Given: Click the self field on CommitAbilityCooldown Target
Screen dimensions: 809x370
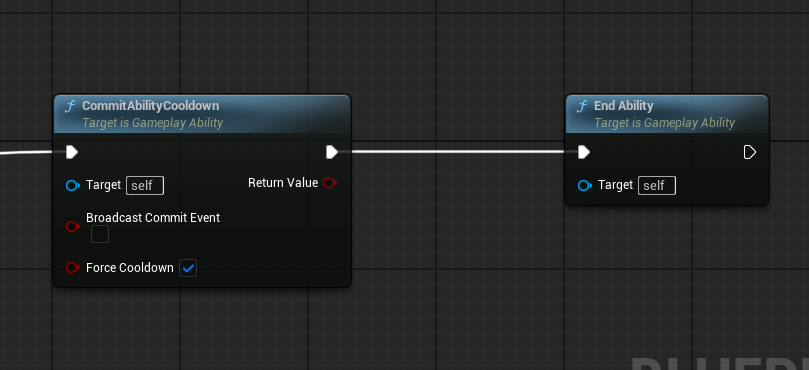Looking at the screenshot, I should click(x=145, y=185).
